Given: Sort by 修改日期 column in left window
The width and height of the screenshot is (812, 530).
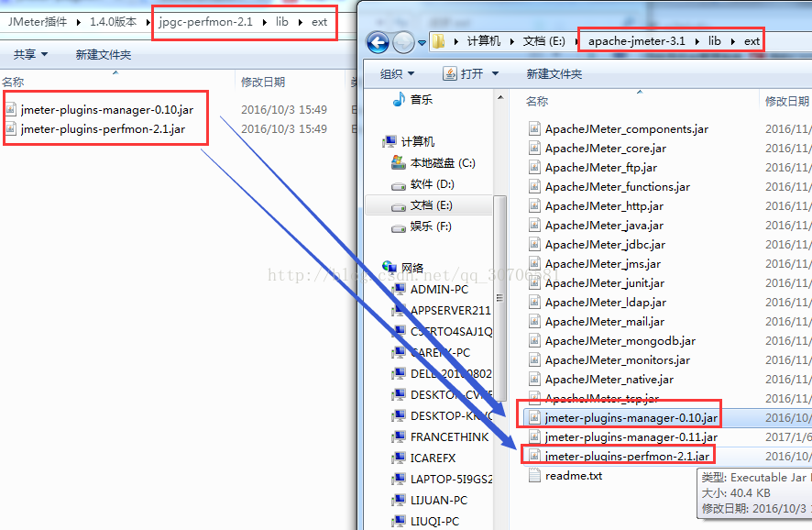Looking at the screenshot, I should click(x=263, y=82).
